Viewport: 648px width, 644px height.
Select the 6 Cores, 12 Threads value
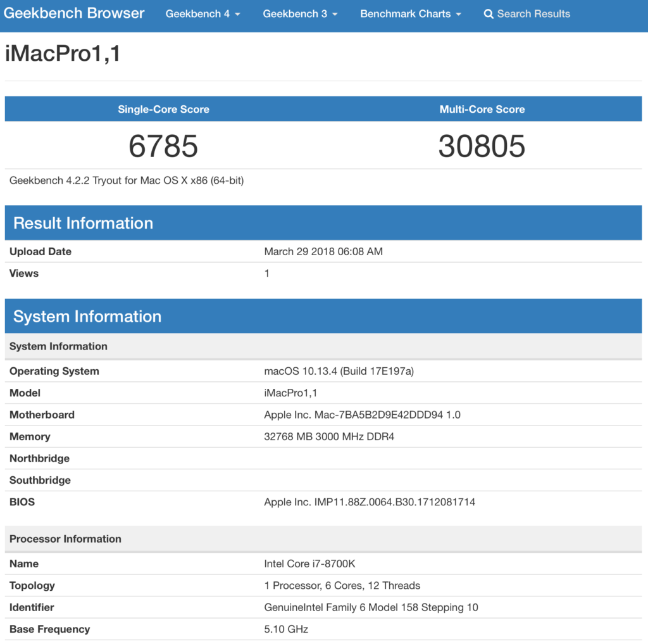coord(342,586)
